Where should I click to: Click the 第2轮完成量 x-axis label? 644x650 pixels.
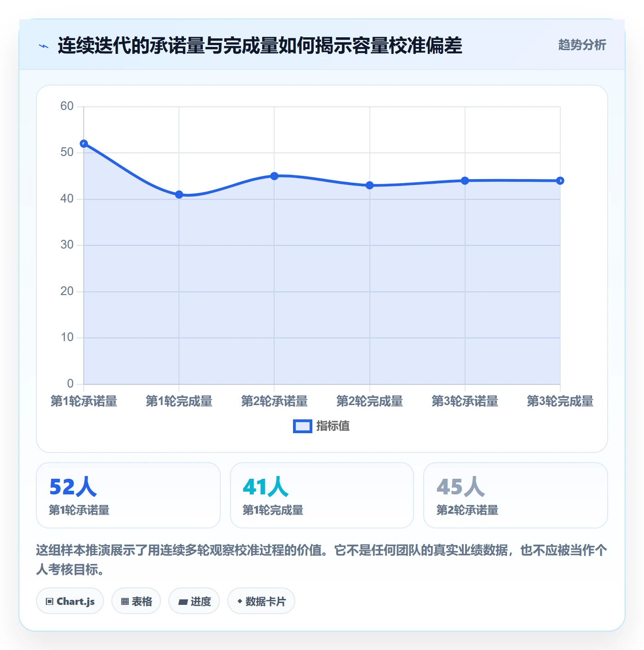click(369, 401)
